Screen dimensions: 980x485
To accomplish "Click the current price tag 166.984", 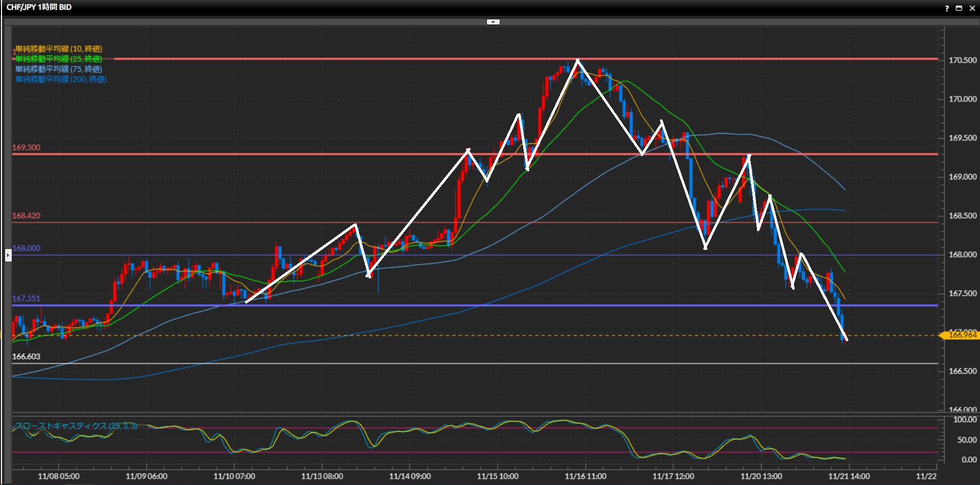I will click(x=962, y=335).
